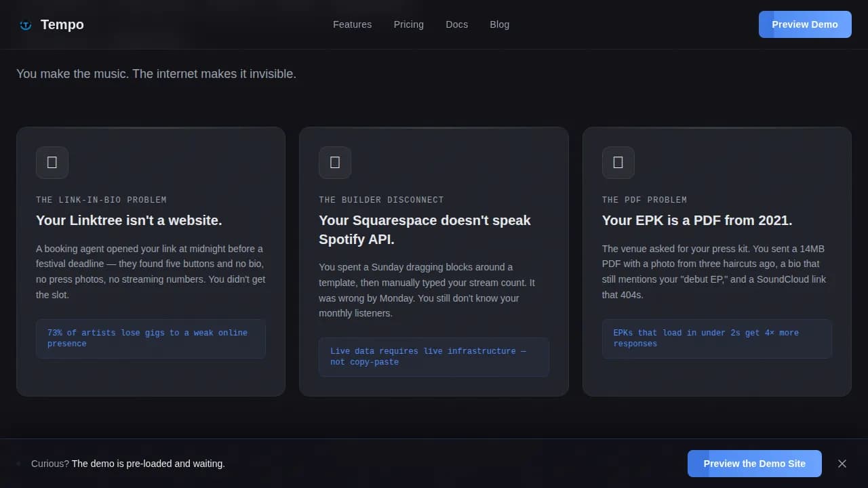Dismiss the bottom demo banner

tap(842, 464)
